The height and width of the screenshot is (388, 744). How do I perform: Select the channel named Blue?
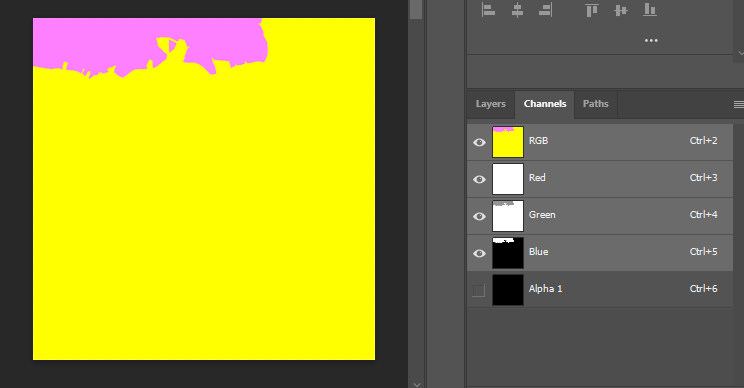[x=600, y=253]
